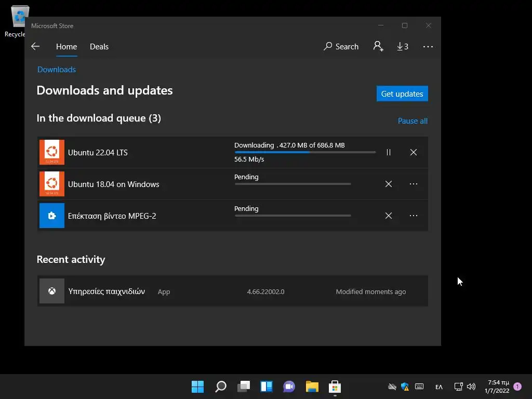Open more options for Επέκταση βίντεο MPEG-2
The width and height of the screenshot is (532, 399).
pyautogui.click(x=413, y=216)
